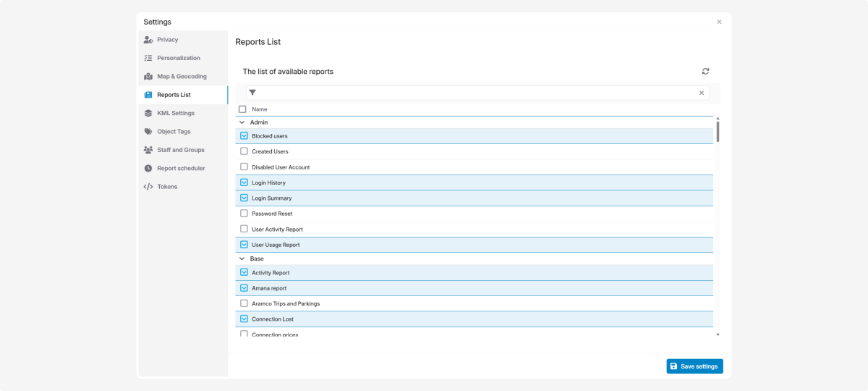The height and width of the screenshot is (391, 868).
Task: Collapse the Base report group
Action: [242, 258]
